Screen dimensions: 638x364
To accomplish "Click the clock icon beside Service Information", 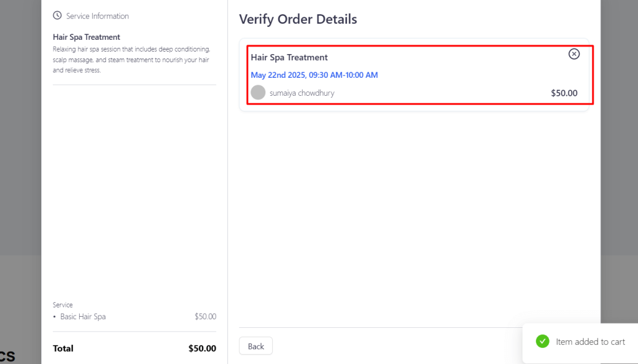I will pos(57,16).
